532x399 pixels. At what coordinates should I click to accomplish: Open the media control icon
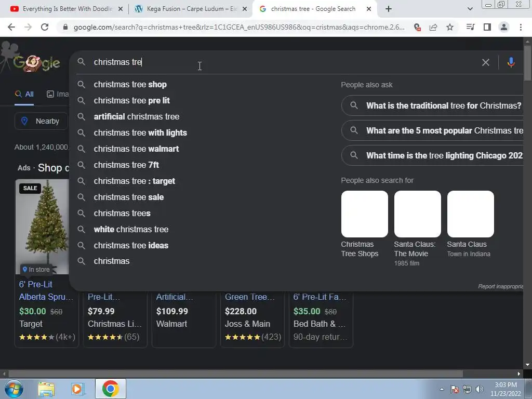click(470, 27)
